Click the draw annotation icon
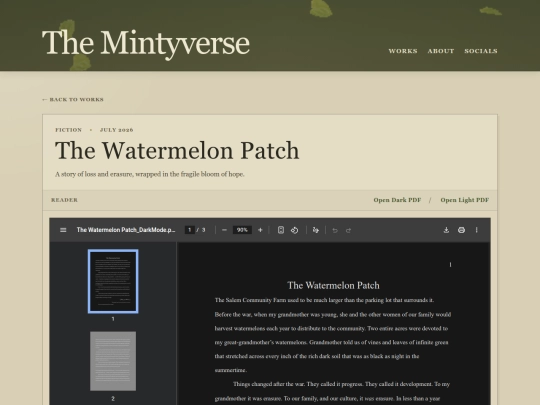Viewport: 540px width, 405px height. [x=315, y=230]
